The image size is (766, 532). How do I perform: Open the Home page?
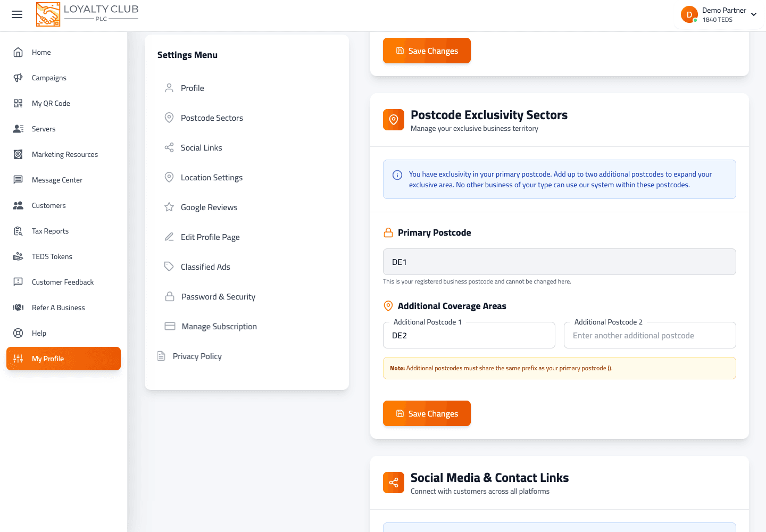coord(64,52)
